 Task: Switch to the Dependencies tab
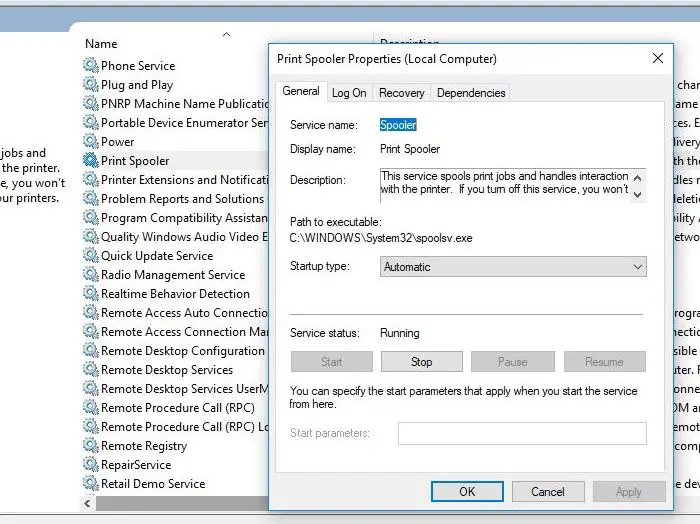(471, 93)
